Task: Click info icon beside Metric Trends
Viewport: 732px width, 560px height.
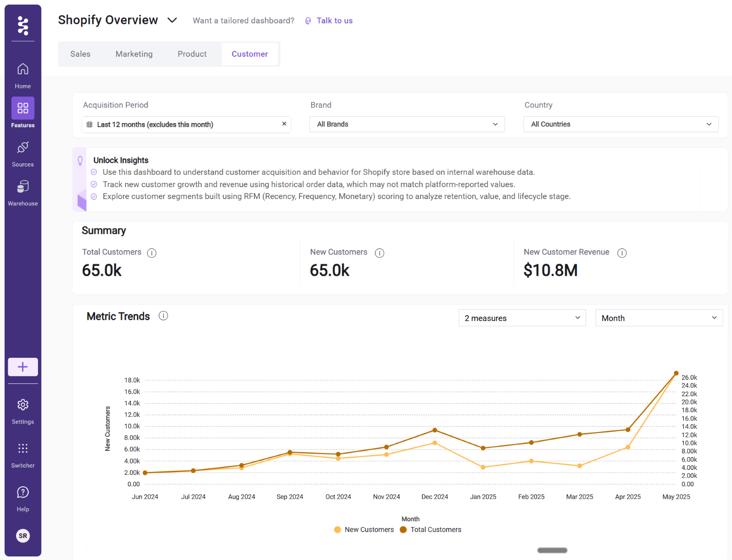Action: click(x=163, y=316)
